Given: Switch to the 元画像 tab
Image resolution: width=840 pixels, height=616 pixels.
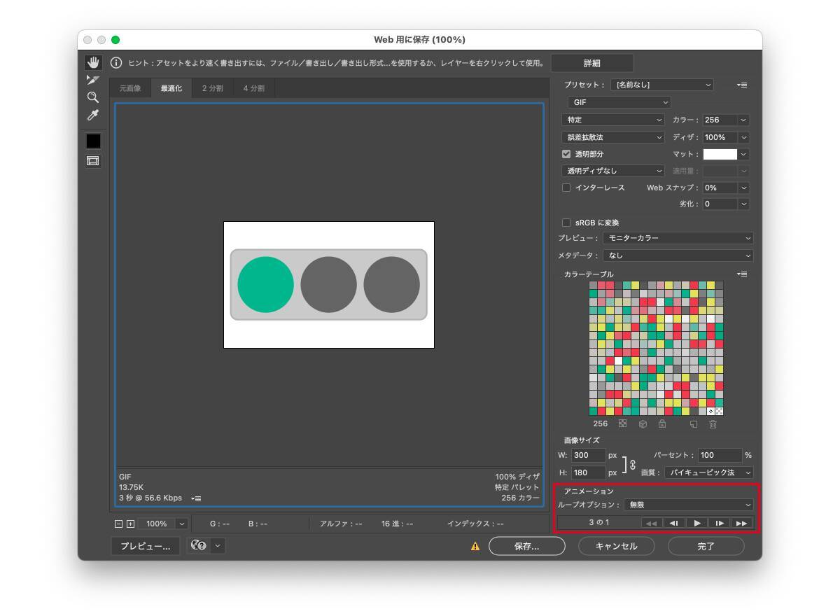Looking at the screenshot, I should pos(130,89).
